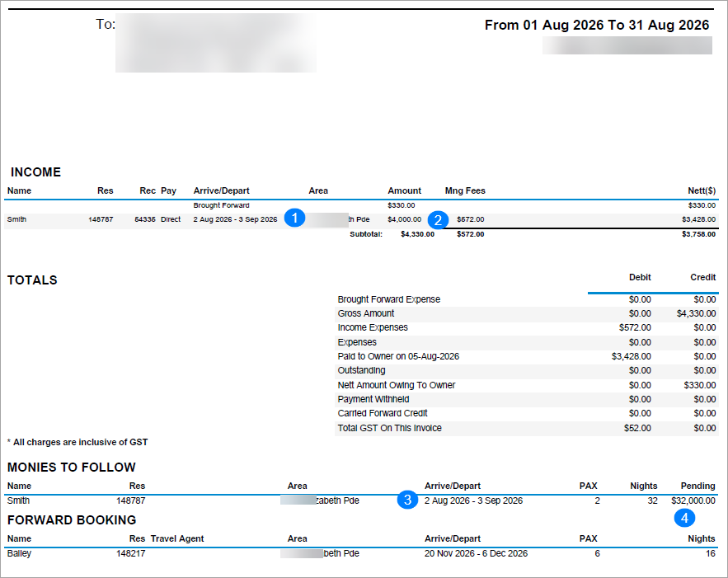Click the 'Expenses' row label in Totals

point(357,342)
